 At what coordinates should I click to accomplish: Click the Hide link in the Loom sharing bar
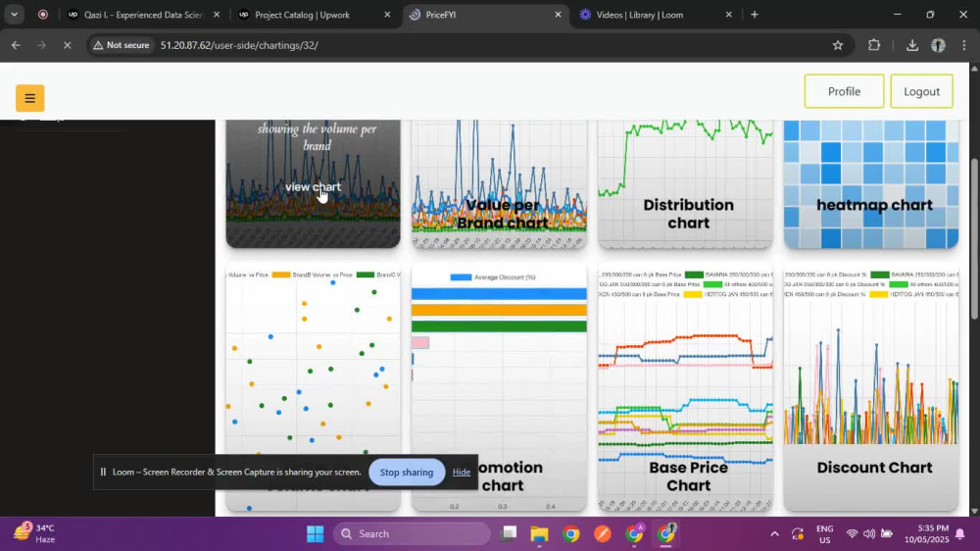(462, 473)
